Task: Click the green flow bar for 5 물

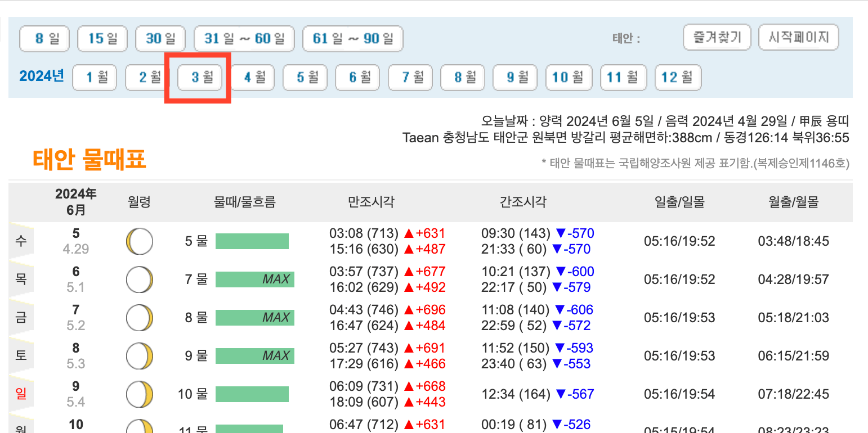Action: pyautogui.click(x=252, y=241)
